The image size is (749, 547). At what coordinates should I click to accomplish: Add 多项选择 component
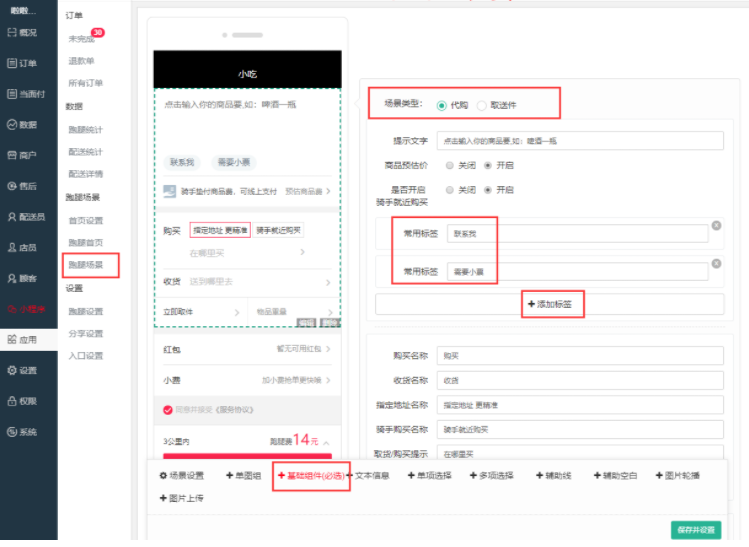tap(492, 475)
